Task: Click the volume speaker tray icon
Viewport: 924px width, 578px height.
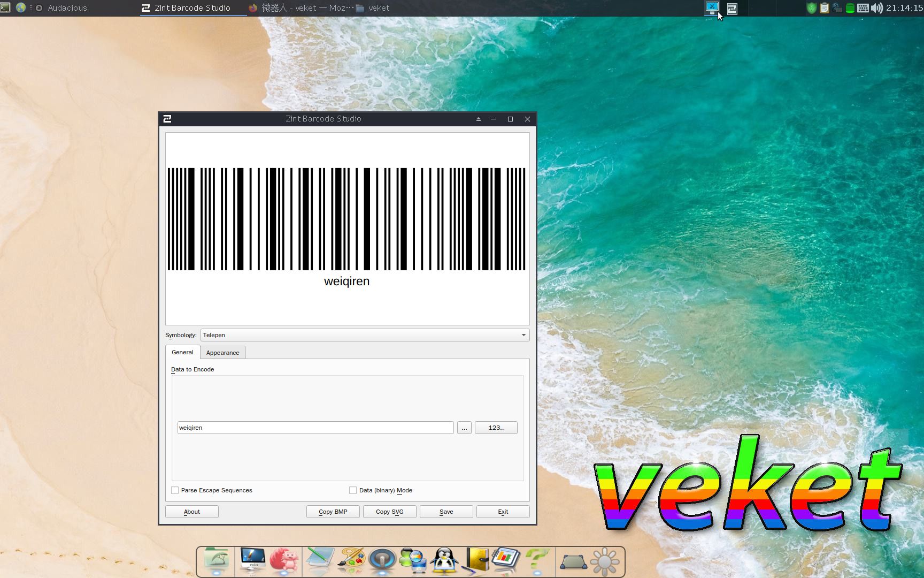Action: tap(876, 8)
